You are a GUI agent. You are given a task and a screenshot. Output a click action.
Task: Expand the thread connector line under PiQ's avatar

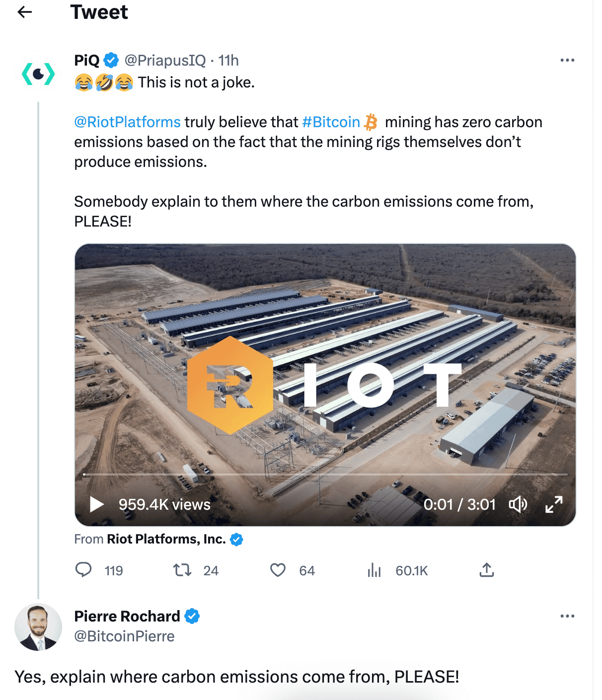[38, 348]
